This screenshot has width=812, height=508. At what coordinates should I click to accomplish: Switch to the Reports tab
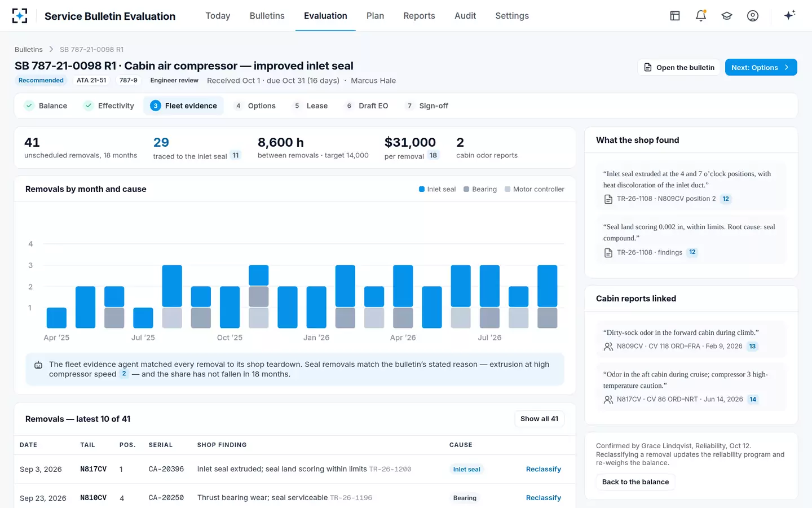tap(419, 16)
